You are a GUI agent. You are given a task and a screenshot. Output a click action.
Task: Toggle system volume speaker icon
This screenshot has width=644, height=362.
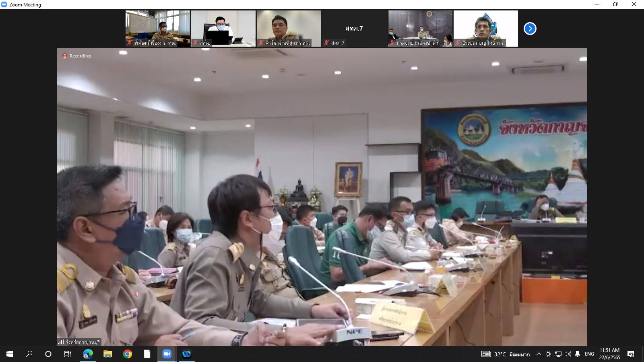(x=568, y=354)
